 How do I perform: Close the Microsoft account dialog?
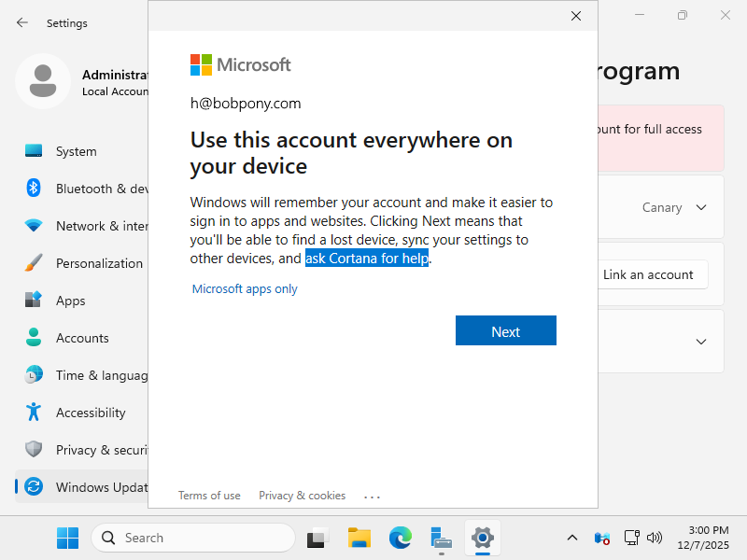[575, 16]
